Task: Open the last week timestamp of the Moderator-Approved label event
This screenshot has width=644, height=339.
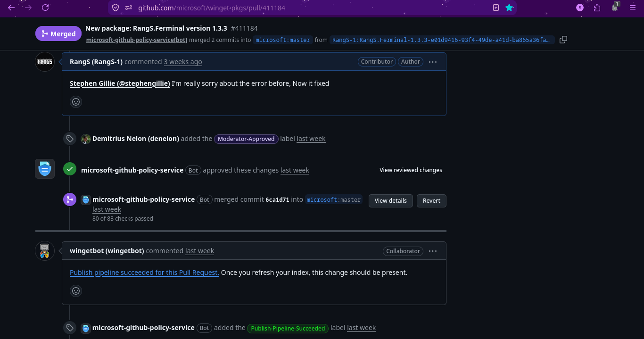Action: [x=311, y=139]
